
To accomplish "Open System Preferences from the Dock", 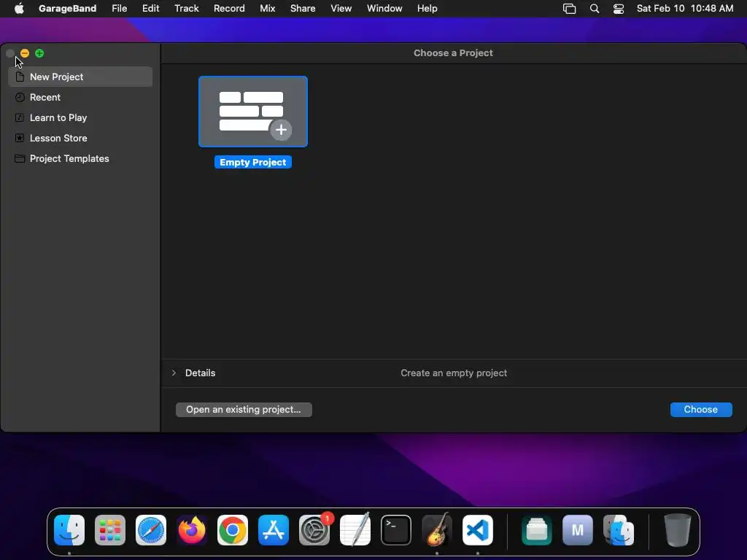I will [x=314, y=530].
